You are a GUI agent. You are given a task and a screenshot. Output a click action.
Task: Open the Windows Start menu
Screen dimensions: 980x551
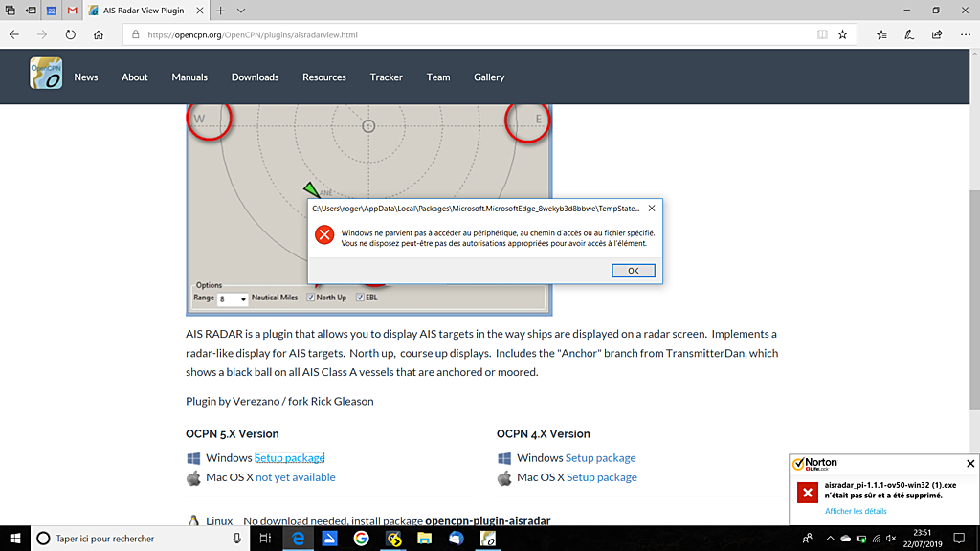(x=15, y=538)
